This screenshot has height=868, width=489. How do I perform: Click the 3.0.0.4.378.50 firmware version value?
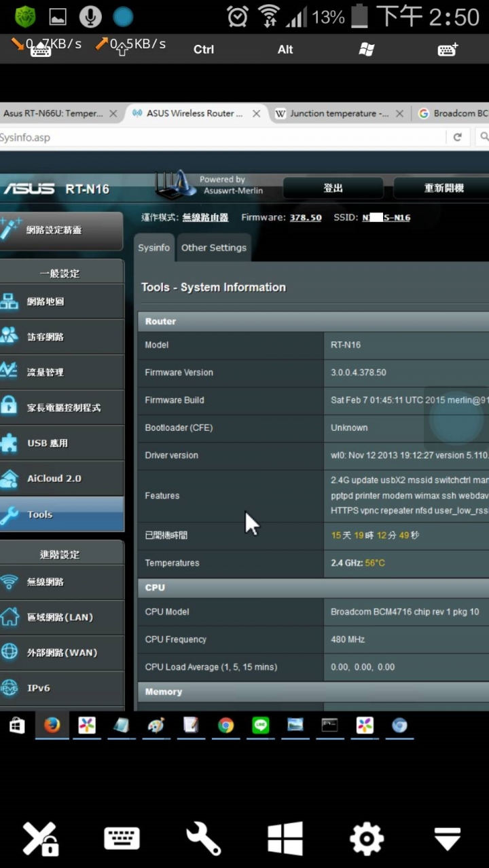coord(359,373)
